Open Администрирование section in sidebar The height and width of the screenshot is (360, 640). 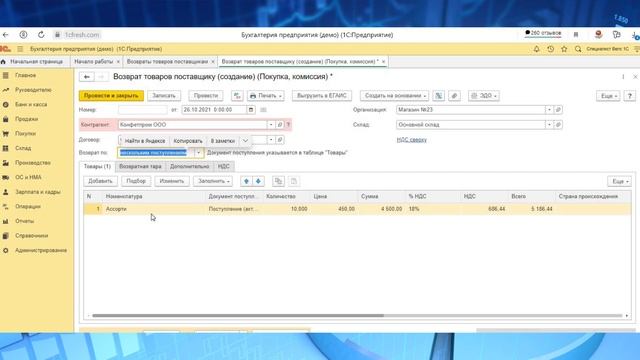[x=41, y=250]
